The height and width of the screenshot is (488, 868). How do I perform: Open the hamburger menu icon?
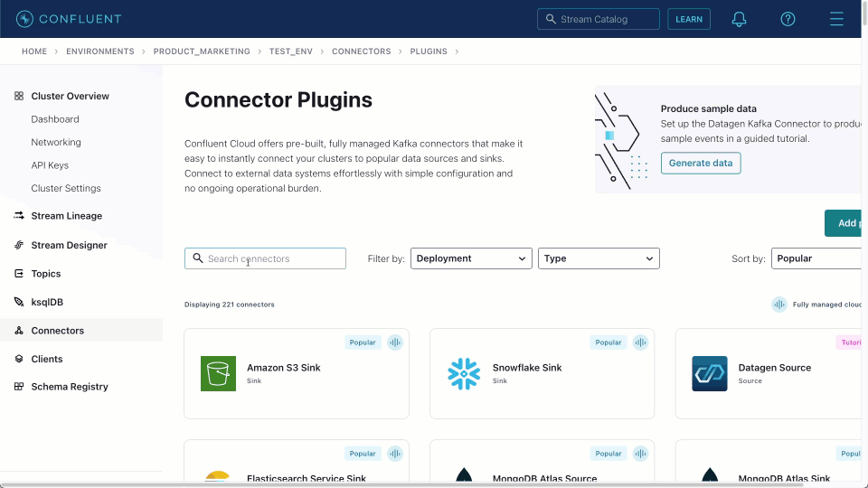(x=836, y=19)
